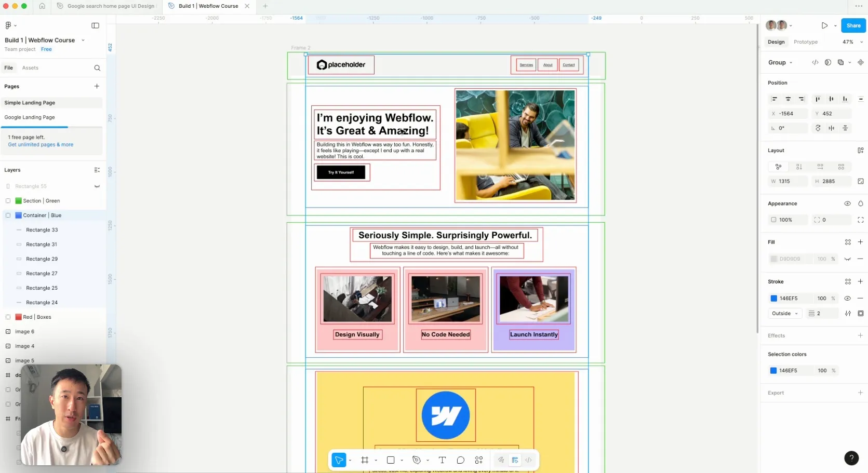Viewport: 868px width, 473px height.
Task: Click the gray D9D9D9 fill swatch
Action: (x=773, y=259)
